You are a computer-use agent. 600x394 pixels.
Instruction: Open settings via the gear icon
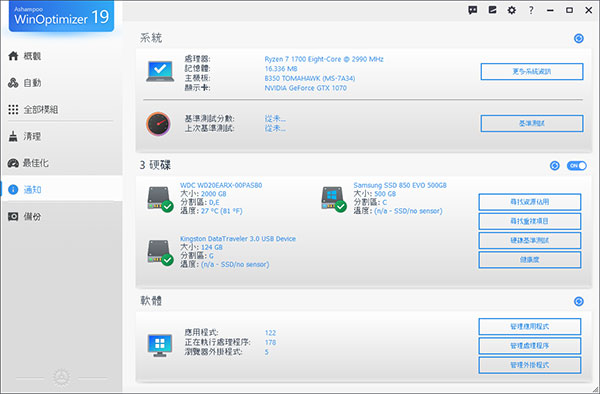pyautogui.click(x=512, y=10)
